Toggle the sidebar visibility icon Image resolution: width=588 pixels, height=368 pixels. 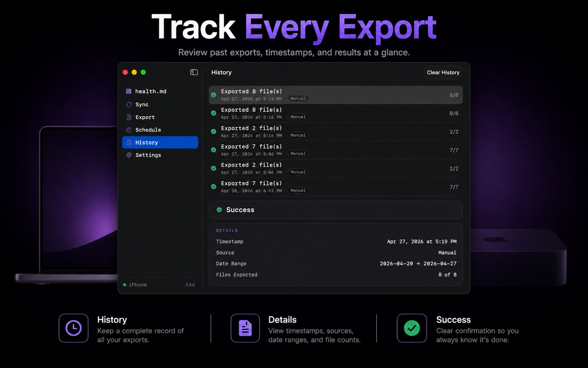[194, 72]
